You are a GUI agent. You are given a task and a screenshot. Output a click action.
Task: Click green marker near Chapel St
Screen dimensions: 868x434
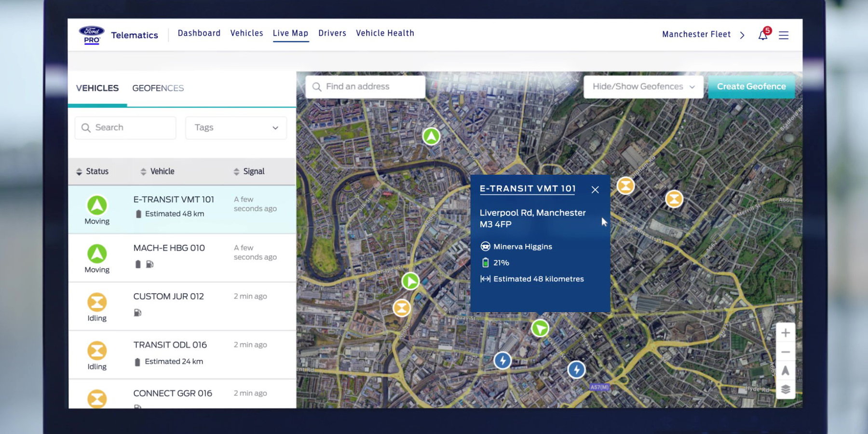click(x=410, y=281)
